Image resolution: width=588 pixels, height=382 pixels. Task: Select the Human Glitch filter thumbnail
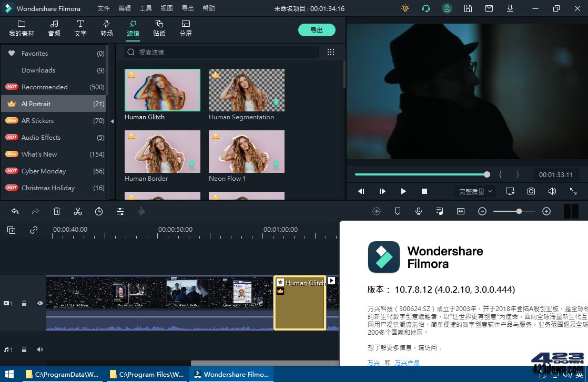pyautogui.click(x=162, y=90)
